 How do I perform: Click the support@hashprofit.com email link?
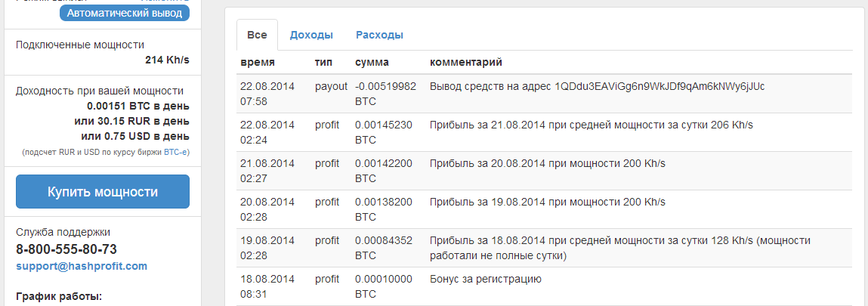click(82, 266)
